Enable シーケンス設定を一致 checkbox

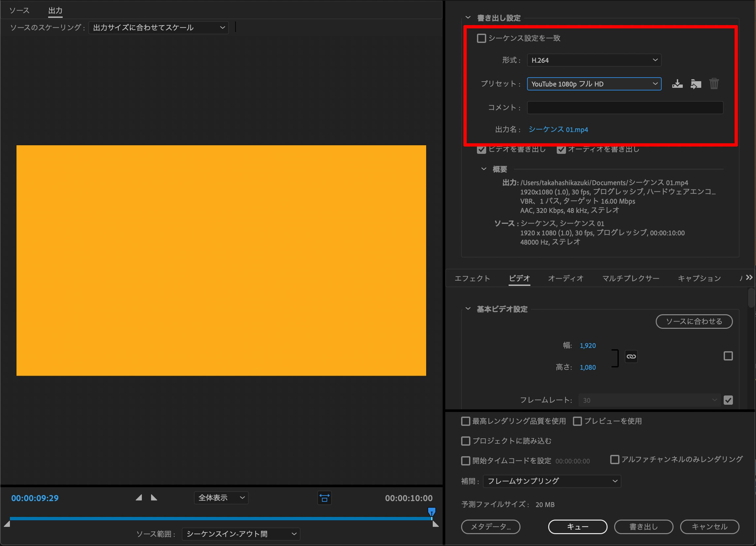coord(481,38)
